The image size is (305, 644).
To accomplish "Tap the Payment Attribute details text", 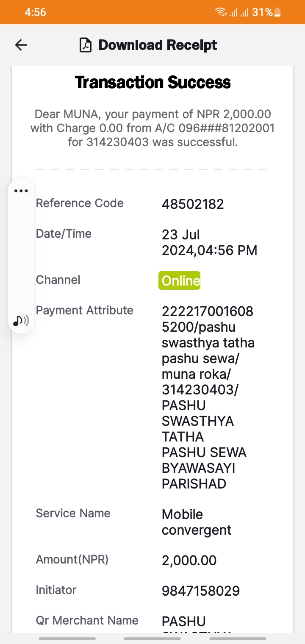I will [x=208, y=397].
